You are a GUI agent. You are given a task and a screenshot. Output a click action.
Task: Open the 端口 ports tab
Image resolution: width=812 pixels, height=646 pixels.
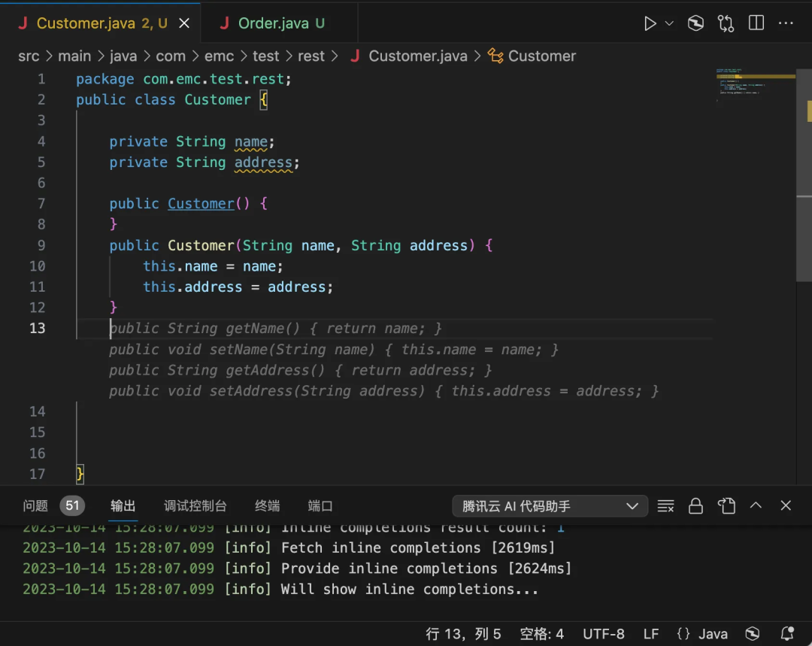(320, 505)
